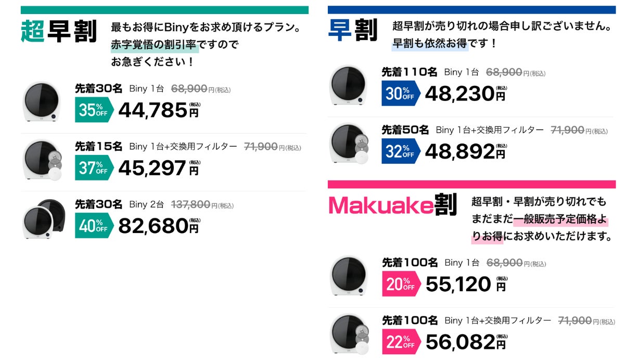Click the 56,082円 price text
The height and width of the screenshot is (364, 640).
pyautogui.click(x=466, y=342)
